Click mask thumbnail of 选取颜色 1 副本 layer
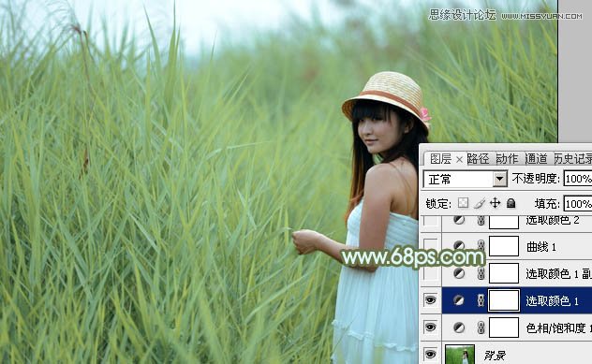Viewport: 592px width, 364px height. (504, 273)
